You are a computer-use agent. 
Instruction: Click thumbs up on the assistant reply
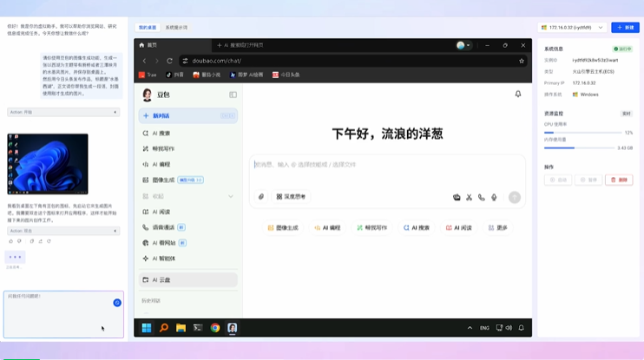[x=11, y=241]
